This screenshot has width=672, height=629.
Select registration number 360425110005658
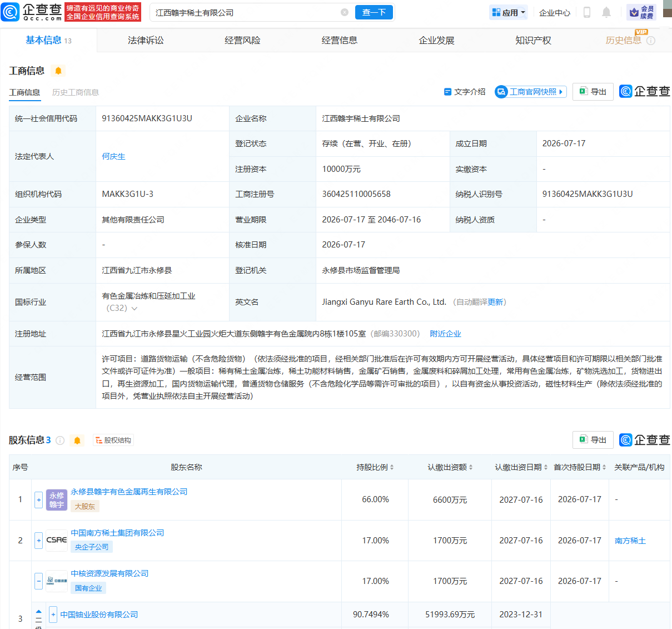pos(356,194)
